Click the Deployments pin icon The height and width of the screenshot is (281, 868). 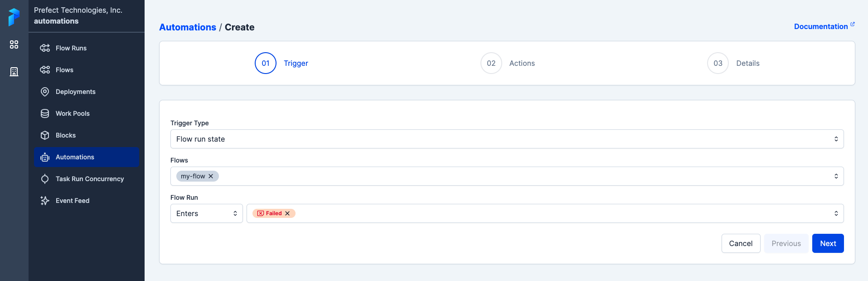tap(45, 92)
